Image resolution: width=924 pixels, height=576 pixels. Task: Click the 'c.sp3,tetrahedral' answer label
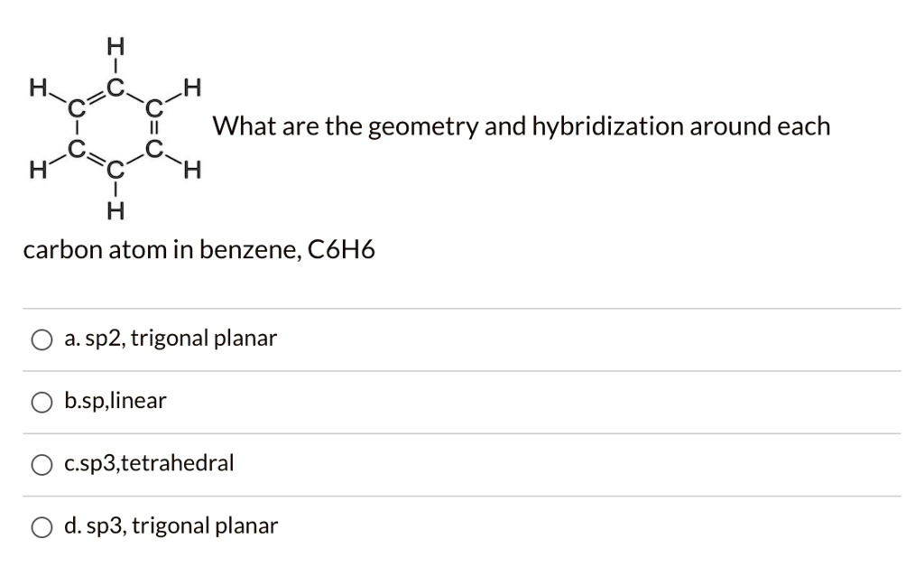pos(149,464)
